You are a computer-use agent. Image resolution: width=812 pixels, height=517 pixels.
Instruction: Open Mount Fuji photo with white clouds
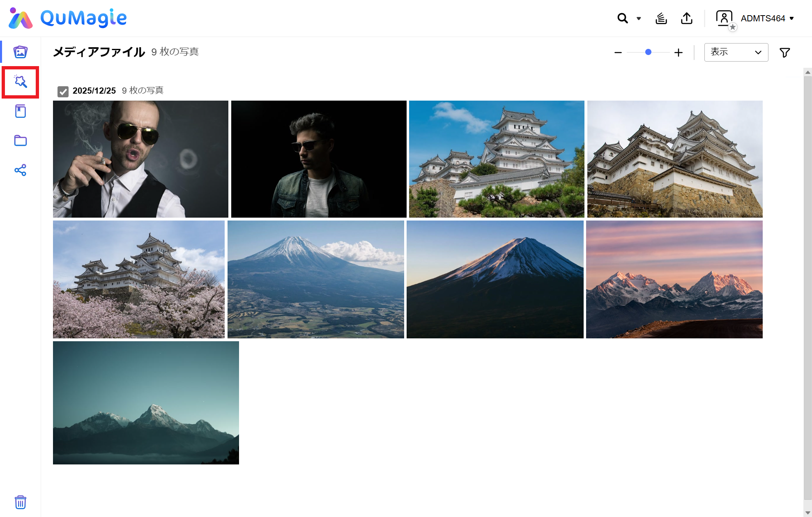pyautogui.click(x=316, y=279)
